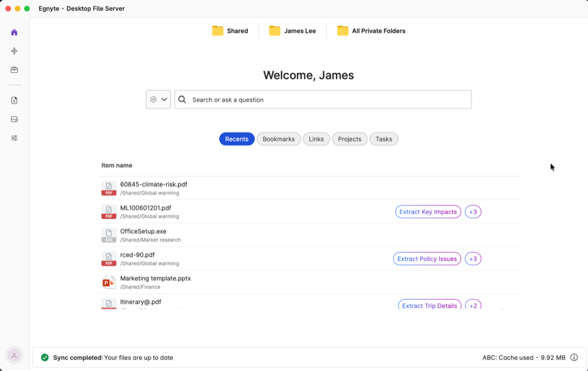Click the magnifier search icon
This screenshot has height=371, width=588.
coord(182,100)
